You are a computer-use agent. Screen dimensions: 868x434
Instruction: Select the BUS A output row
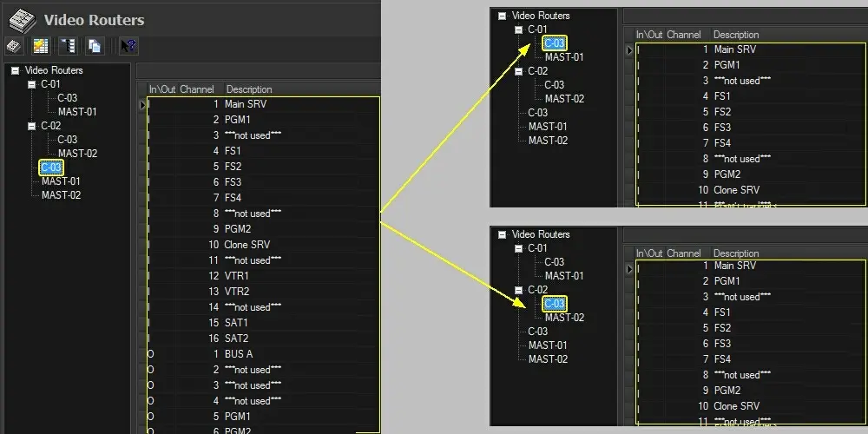pos(238,354)
